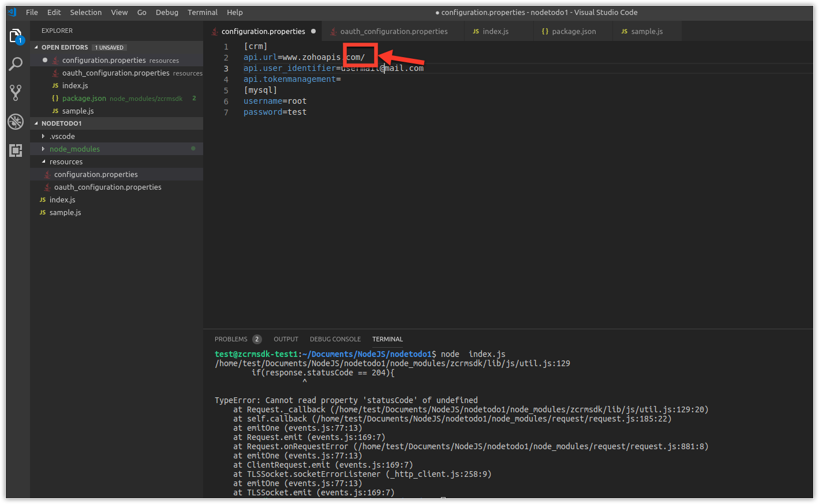Show the Output panel tab
This screenshot has height=504, width=819.
point(286,339)
